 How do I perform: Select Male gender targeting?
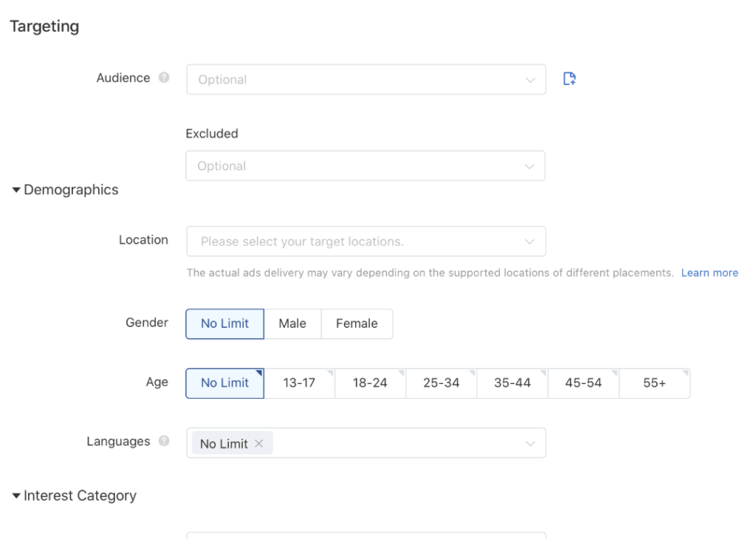pos(292,323)
